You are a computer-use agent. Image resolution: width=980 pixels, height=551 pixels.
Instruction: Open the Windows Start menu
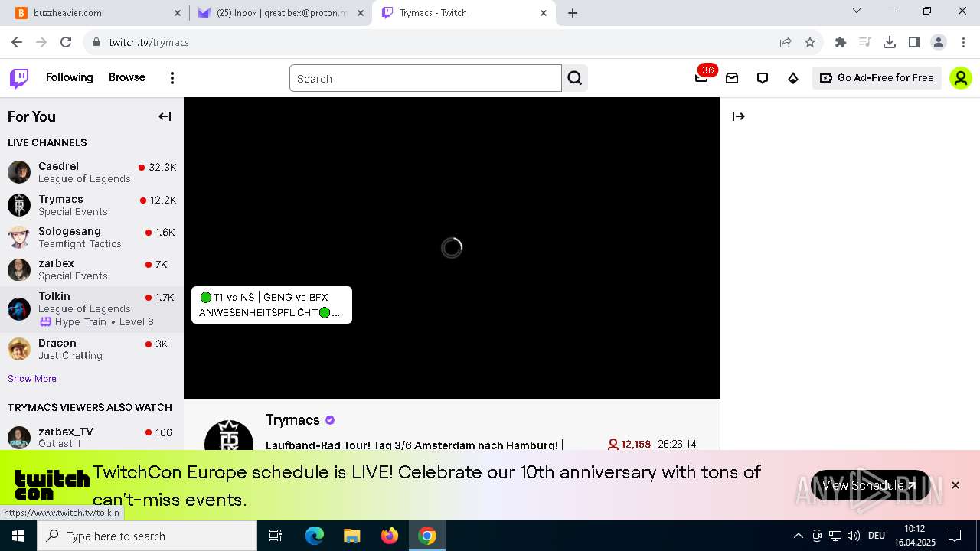[18, 536]
